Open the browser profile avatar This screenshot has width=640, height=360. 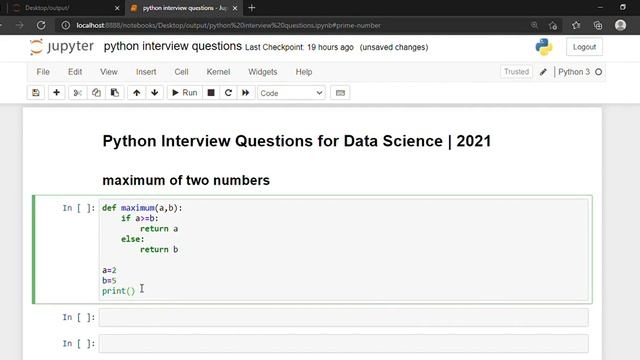[x=620, y=25]
